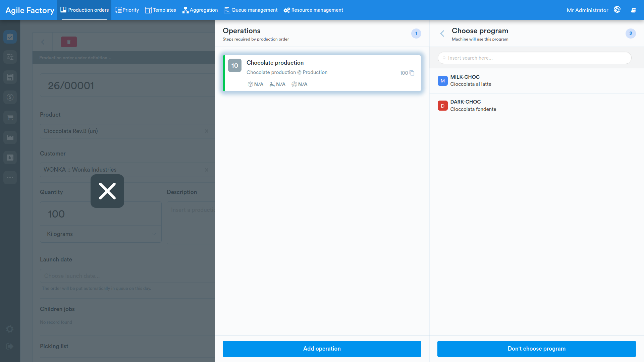Open the dollar coin icon in sidebar
This screenshot has width=644, height=362.
click(x=10, y=97)
